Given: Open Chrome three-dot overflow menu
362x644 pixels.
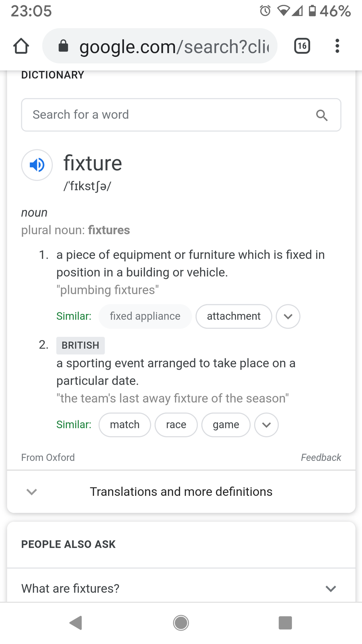Looking at the screenshot, I should pyautogui.click(x=337, y=46).
